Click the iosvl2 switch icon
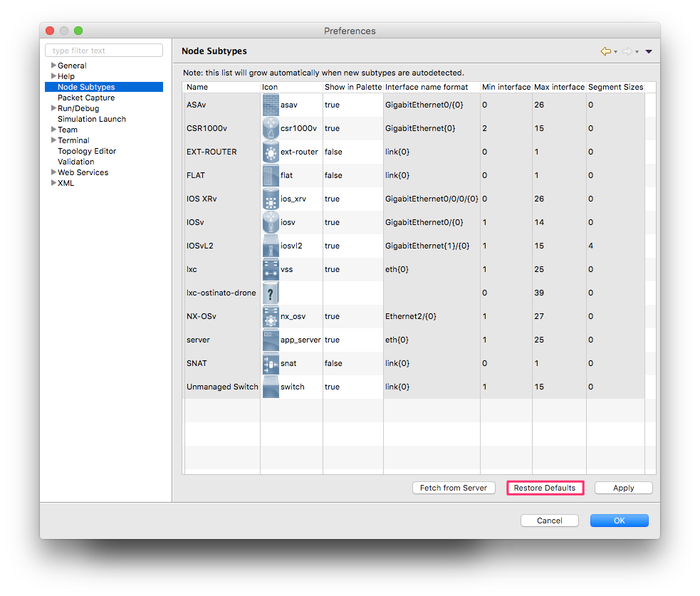700x596 pixels. [x=271, y=246]
